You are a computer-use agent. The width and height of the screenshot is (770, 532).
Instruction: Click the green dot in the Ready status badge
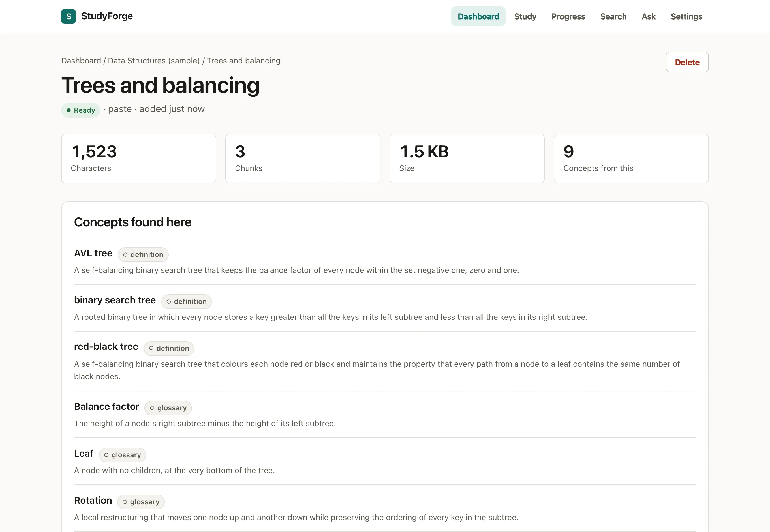[x=68, y=110]
